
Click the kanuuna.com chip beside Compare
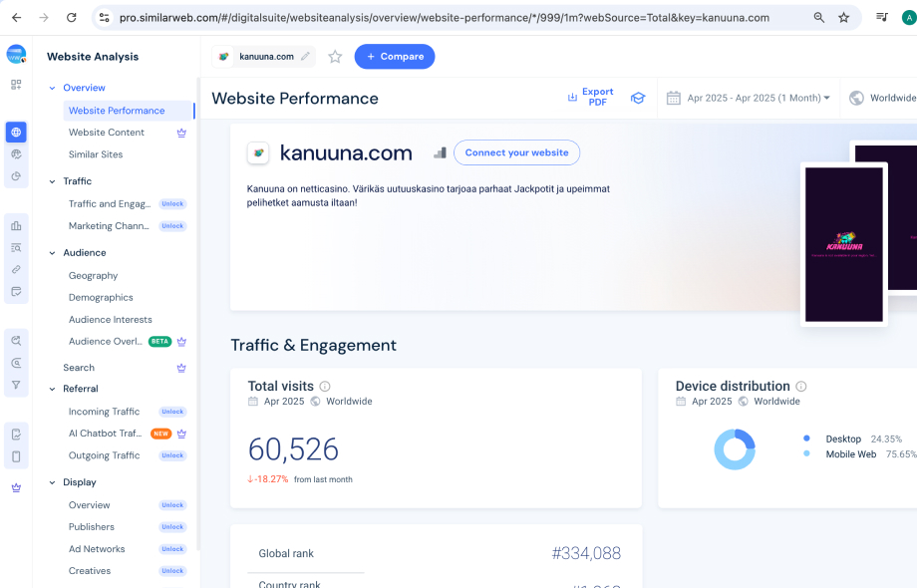[x=263, y=57]
